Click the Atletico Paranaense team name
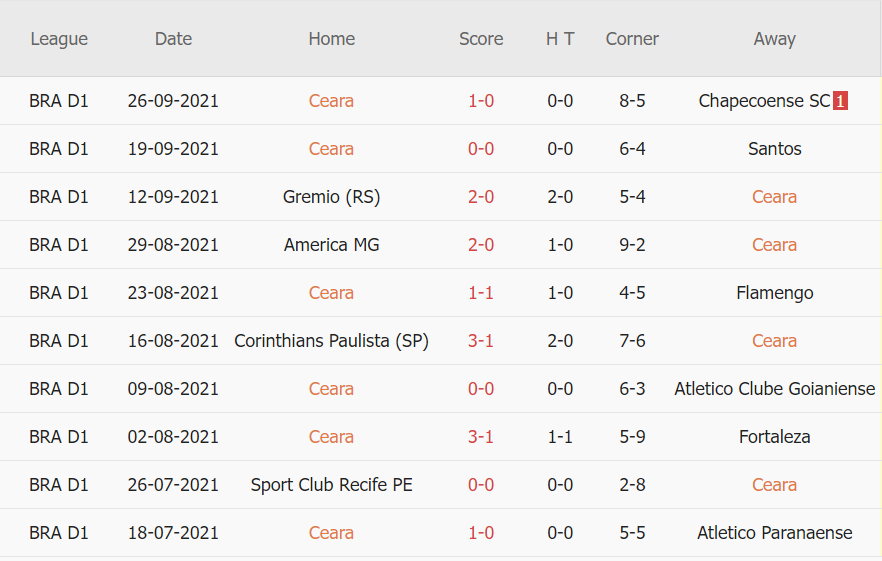 click(774, 533)
